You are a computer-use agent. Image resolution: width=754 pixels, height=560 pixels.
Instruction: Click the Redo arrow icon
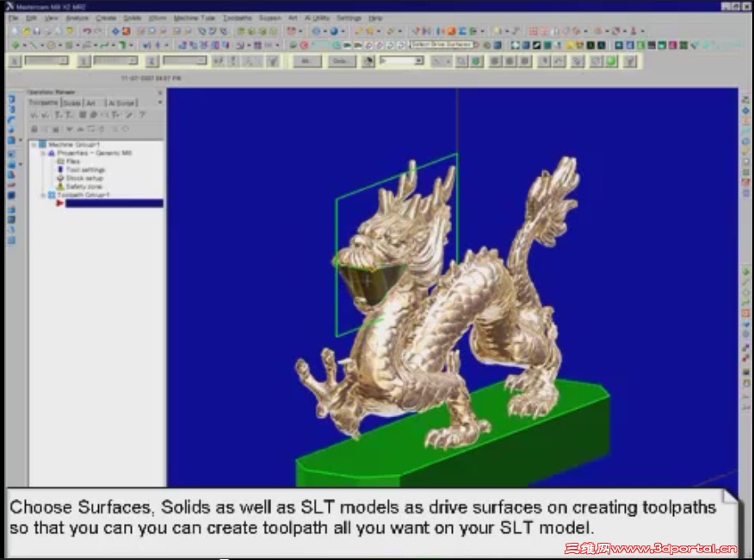pos(97,31)
